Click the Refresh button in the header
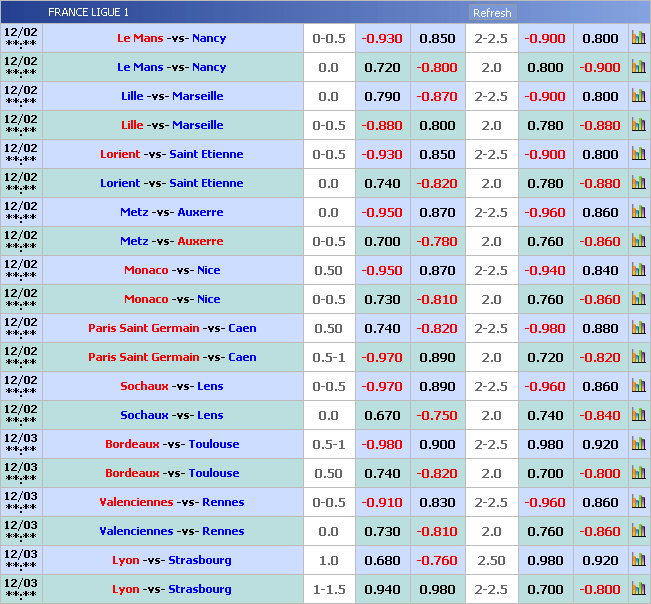The height and width of the screenshot is (604, 651). pos(491,13)
